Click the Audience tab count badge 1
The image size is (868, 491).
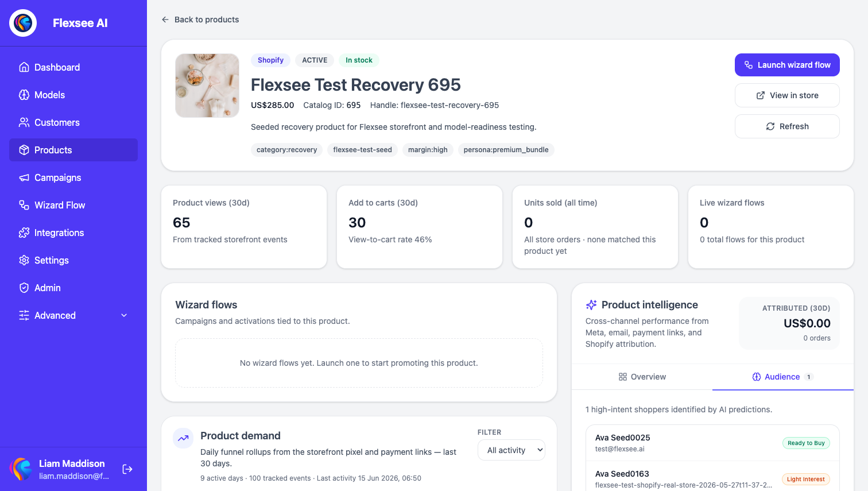click(809, 377)
